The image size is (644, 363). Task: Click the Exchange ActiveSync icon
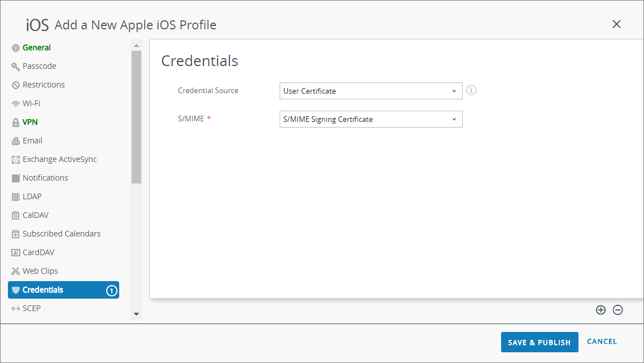15,159
